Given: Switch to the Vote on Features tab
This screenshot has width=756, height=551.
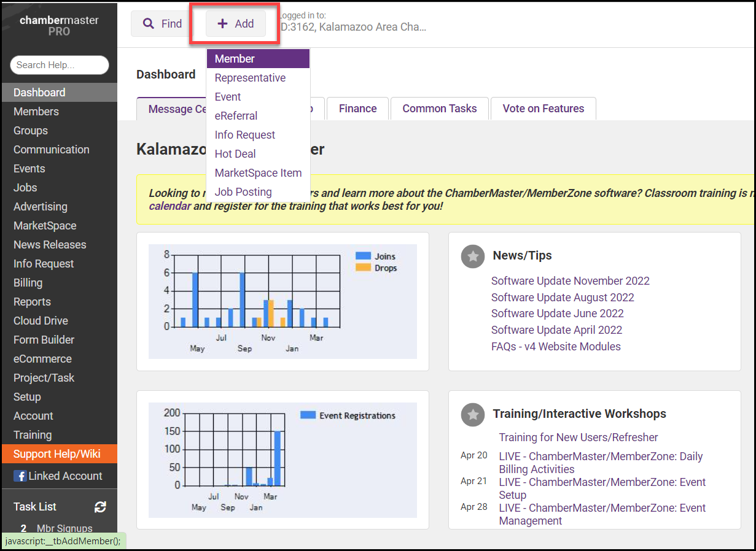Looking at the screenshot, I should click(543, 109).
